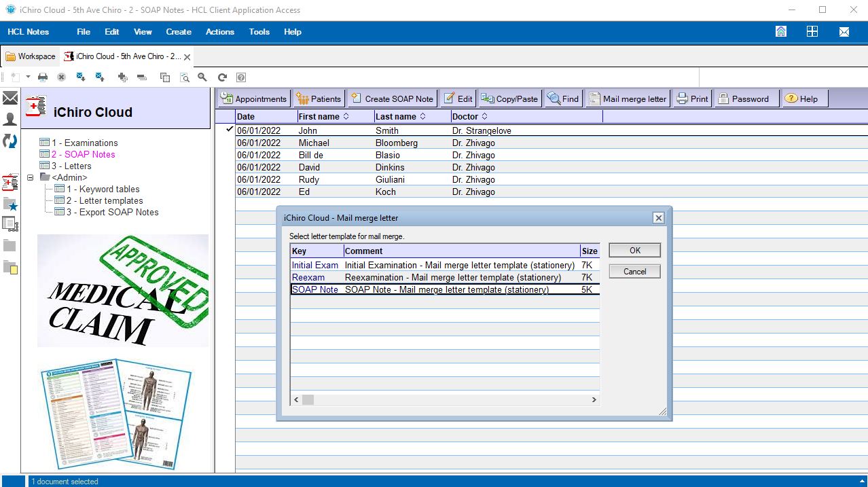This screenshot has width=868, height=487.
Task: Click the Replication icon in the left sidebar
Action: 10,141
